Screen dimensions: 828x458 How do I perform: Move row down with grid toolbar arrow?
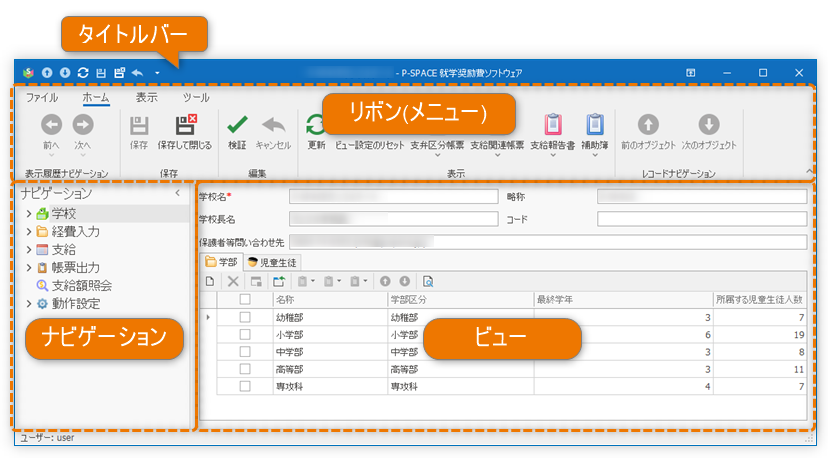pos(404,282)
